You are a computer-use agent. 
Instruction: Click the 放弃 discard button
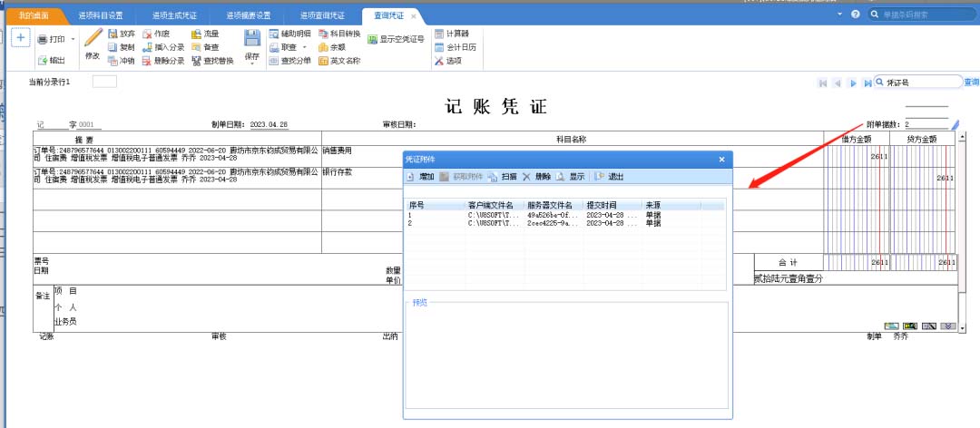click(x=122, y=34)
